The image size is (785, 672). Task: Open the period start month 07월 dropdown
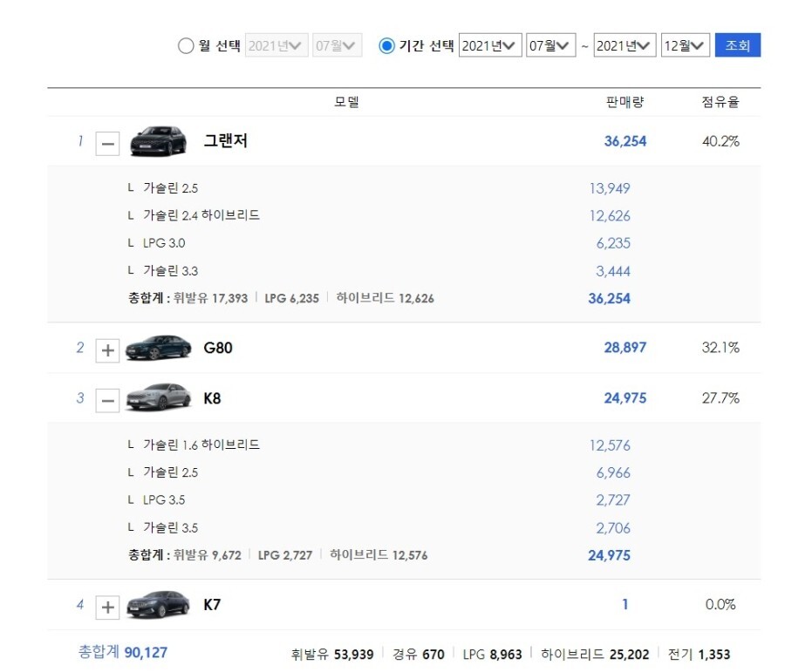550,45
